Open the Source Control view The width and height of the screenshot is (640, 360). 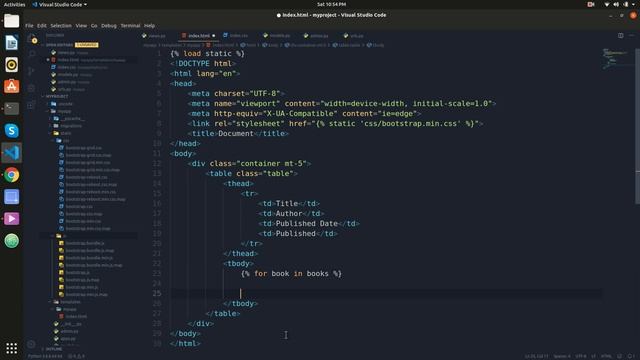(x=32, y=71)
